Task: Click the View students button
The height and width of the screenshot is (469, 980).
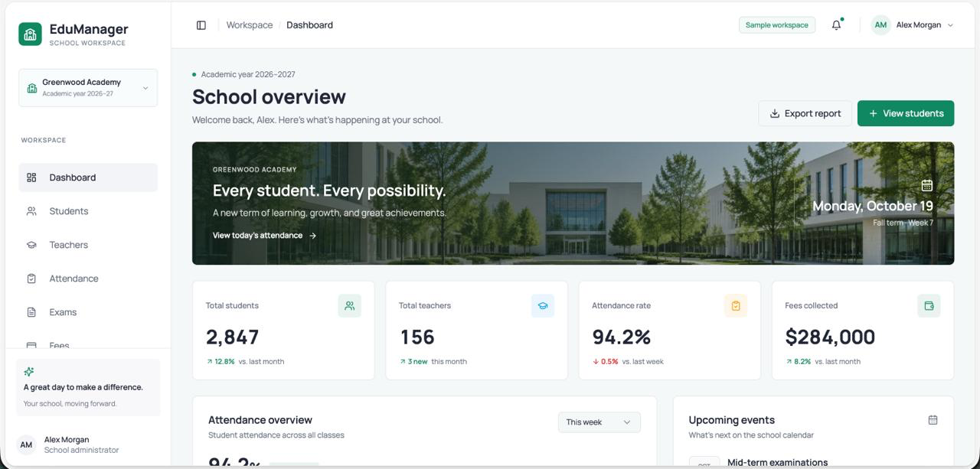Action: 906,113
